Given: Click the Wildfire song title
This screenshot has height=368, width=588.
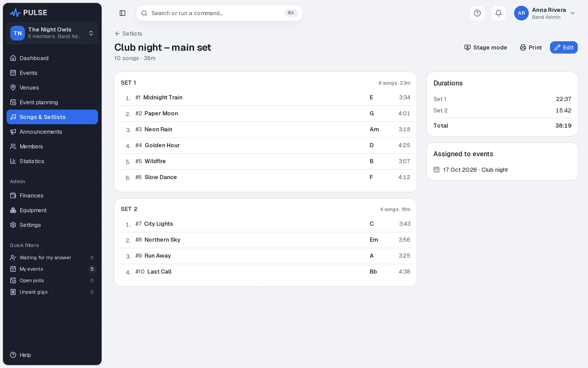Looking at the screenshot, I should [155, 161].
